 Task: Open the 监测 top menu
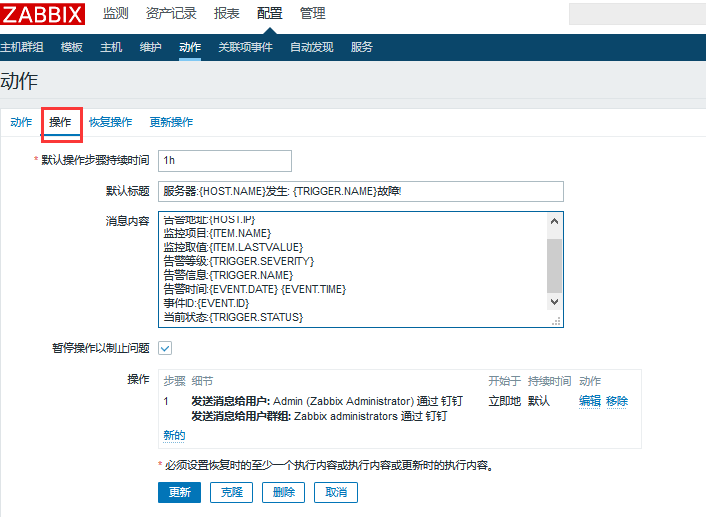pos(116,14)
